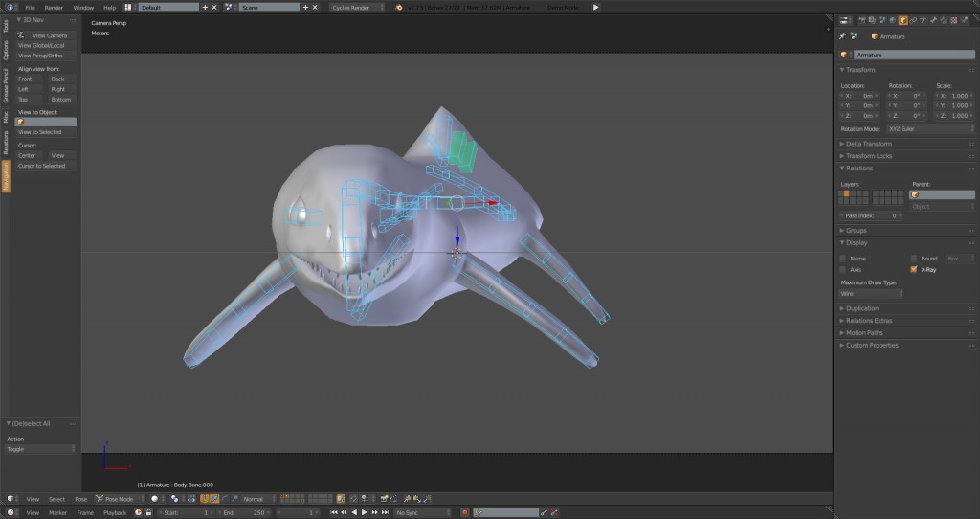Open the World properties tab
The height and width of the screenshot is (519, 980).
point(893,20)
